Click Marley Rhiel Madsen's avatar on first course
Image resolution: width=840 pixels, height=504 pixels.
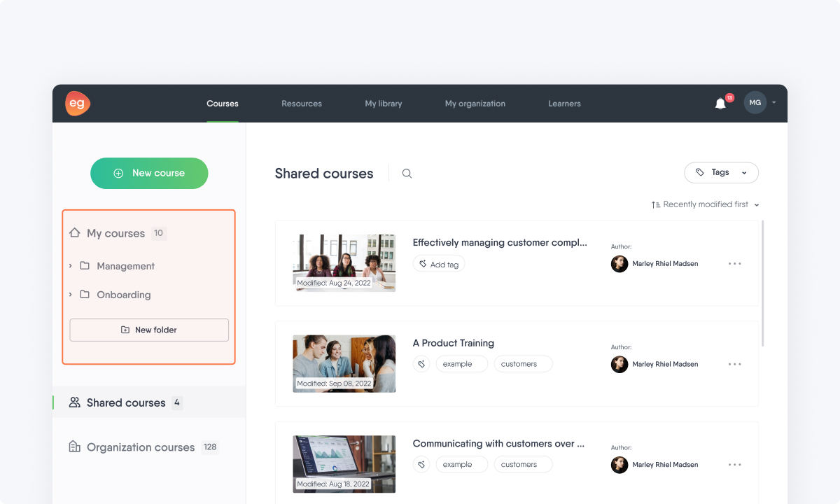coord(619,264)
